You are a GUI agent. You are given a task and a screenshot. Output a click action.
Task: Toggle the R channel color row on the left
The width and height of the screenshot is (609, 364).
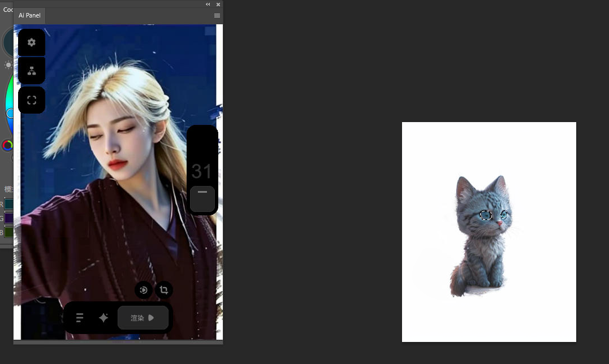pyautogui.click(x=8, y=204)
